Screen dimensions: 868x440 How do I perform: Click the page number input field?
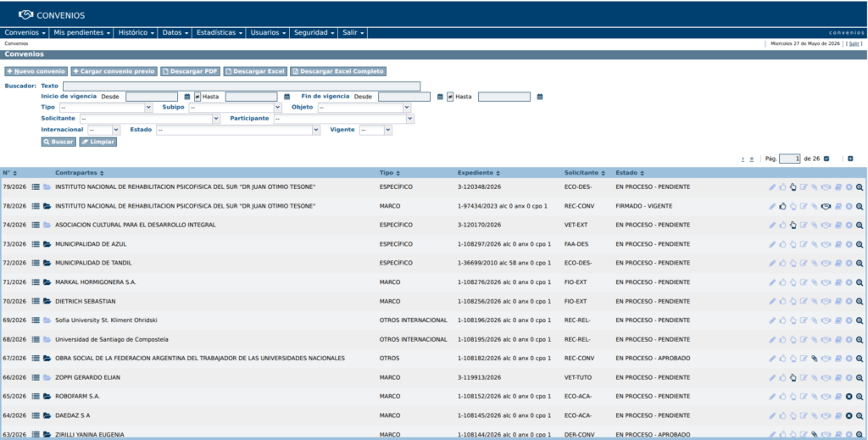point(789,159)
